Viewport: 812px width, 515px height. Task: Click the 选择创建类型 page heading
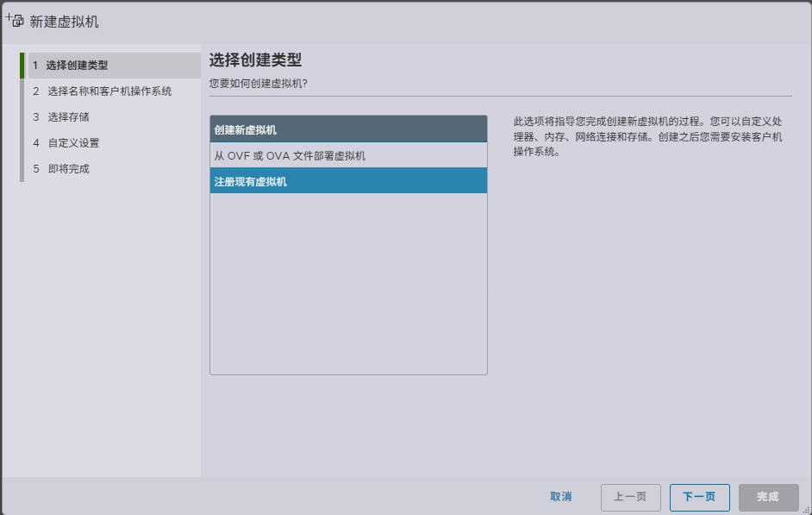tap(255, 60)
